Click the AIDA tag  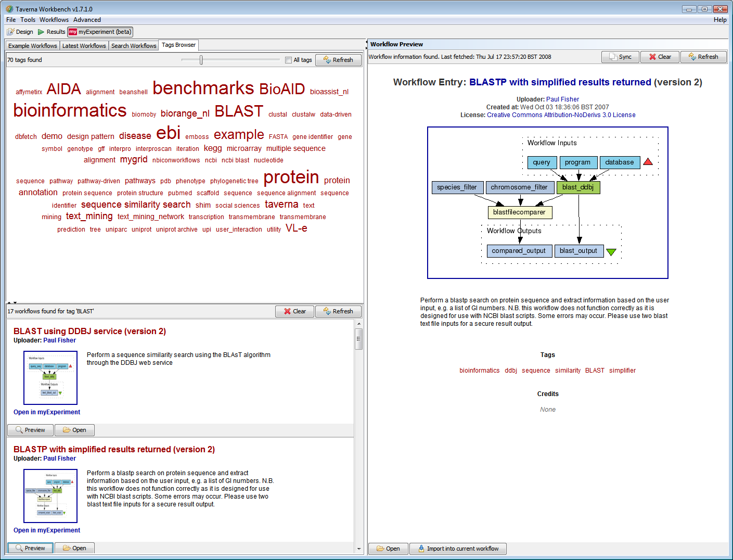coord(64,89)
